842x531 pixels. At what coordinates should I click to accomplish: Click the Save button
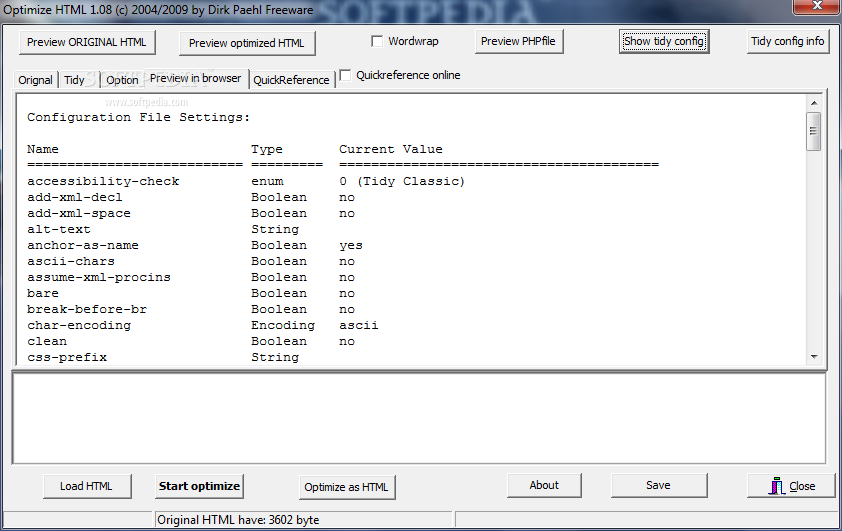[x=658, y=485]
